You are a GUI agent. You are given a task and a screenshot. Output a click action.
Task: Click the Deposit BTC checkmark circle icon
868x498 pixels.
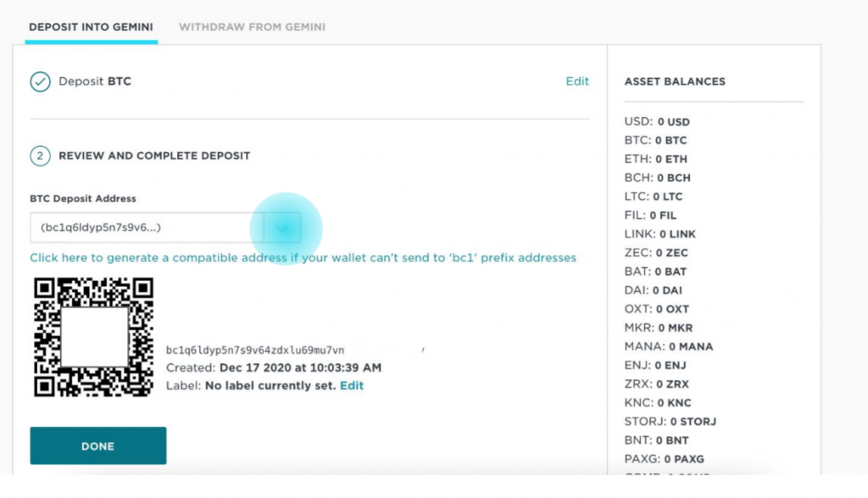click(40, 81)
